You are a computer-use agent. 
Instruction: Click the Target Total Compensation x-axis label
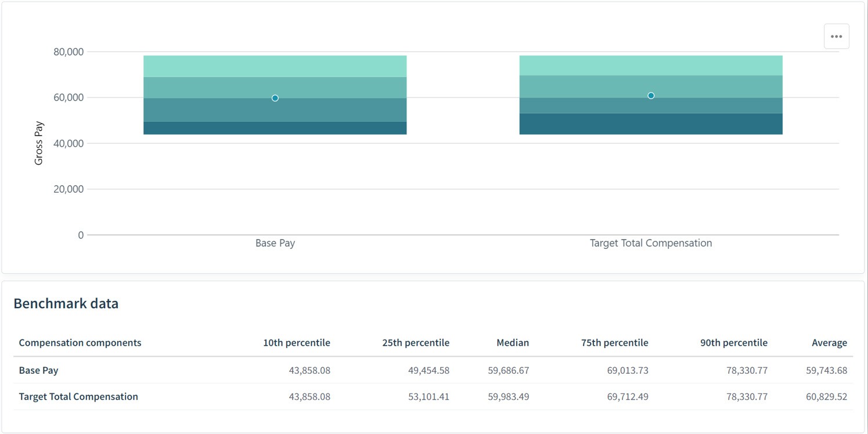click(651, 243)
